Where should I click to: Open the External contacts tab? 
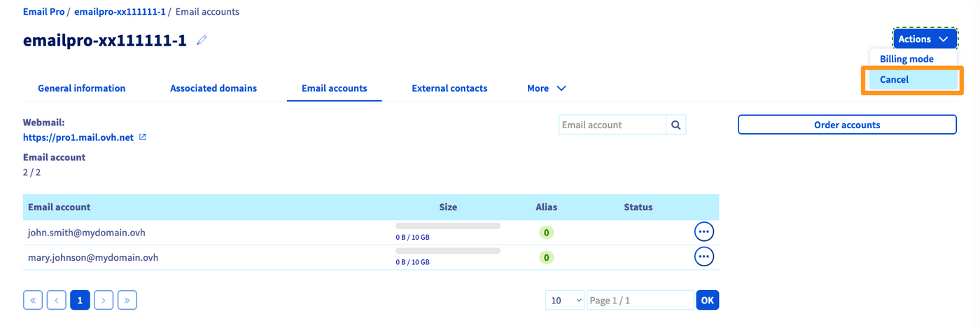[449, 88]
